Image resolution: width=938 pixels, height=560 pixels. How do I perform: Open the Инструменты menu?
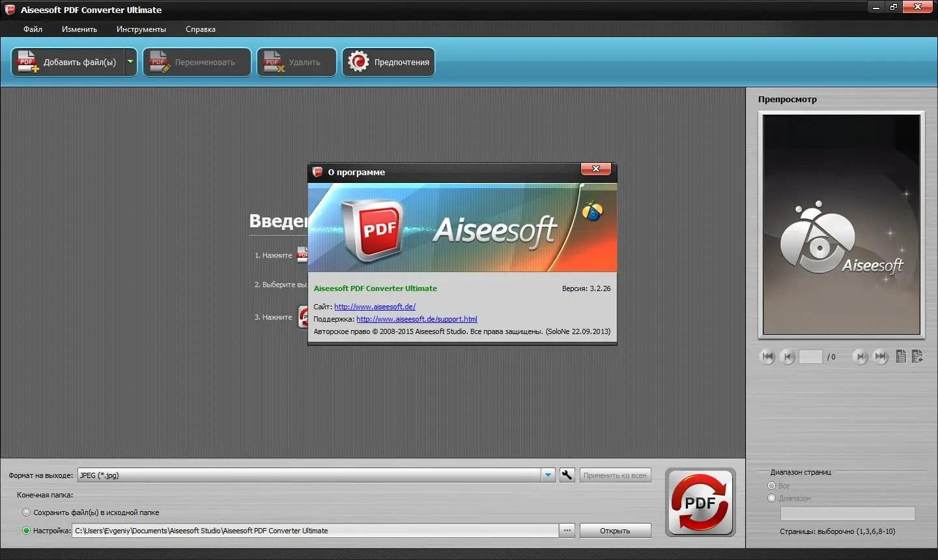tap(141, 29)
